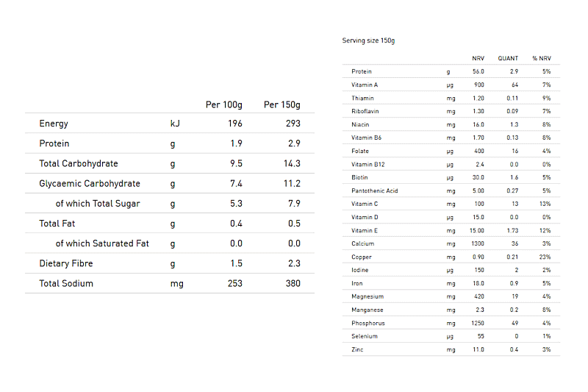This screenshot has width=588, height=392.
Task: Click the 'of which Saturated Fat' label
Action: coord(102,243)
